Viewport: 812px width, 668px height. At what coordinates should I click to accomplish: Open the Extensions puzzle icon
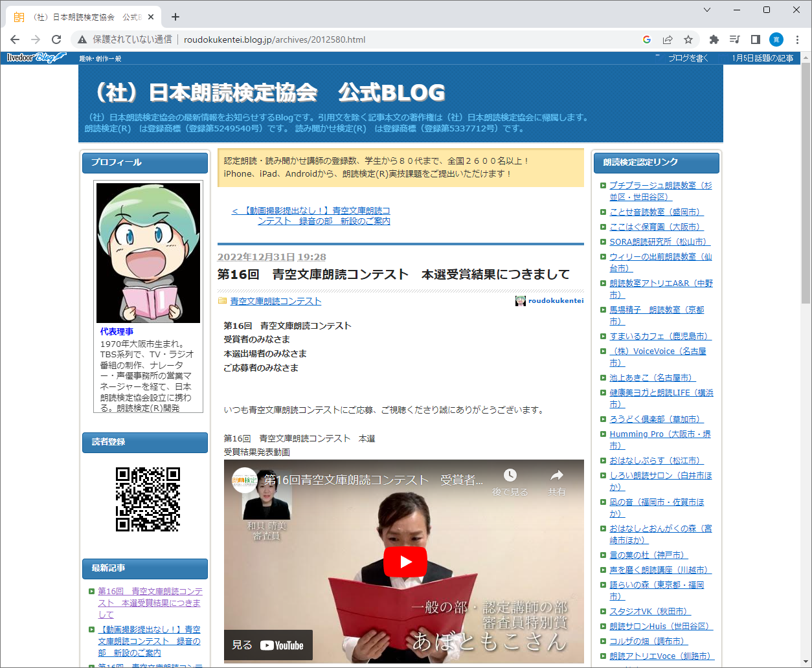point(714,39)
